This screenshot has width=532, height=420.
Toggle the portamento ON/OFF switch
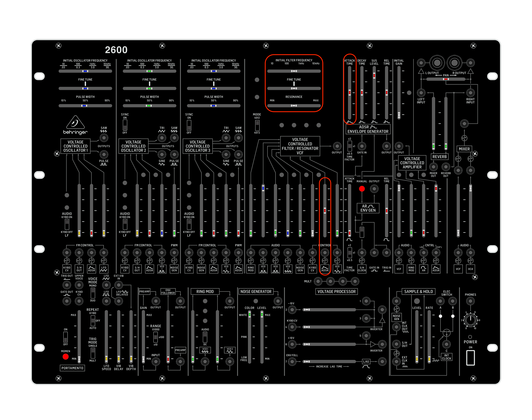(x=65, y=337)
